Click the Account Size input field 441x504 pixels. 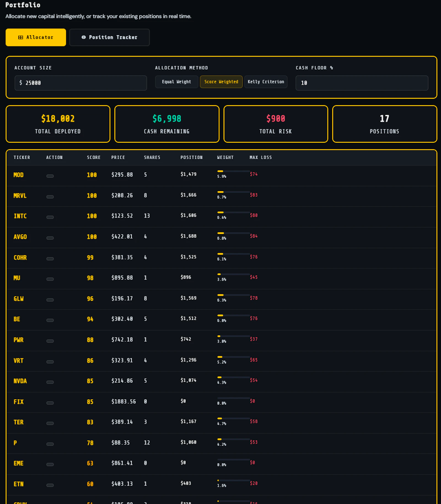click(81, 83)
